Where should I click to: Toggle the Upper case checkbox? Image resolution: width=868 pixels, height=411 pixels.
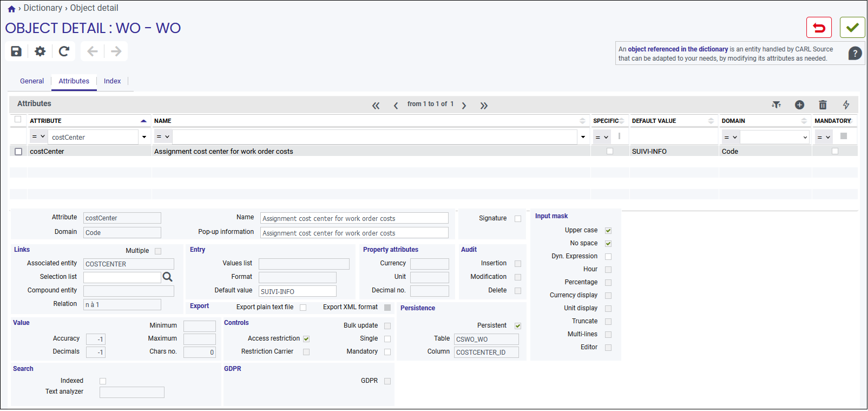tap(608, 231)
